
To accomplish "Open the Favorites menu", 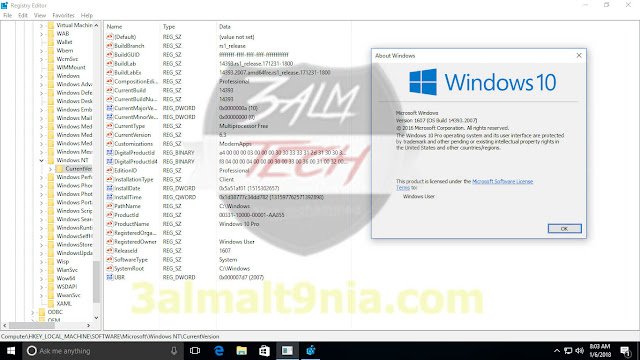I will pos(63,16).
